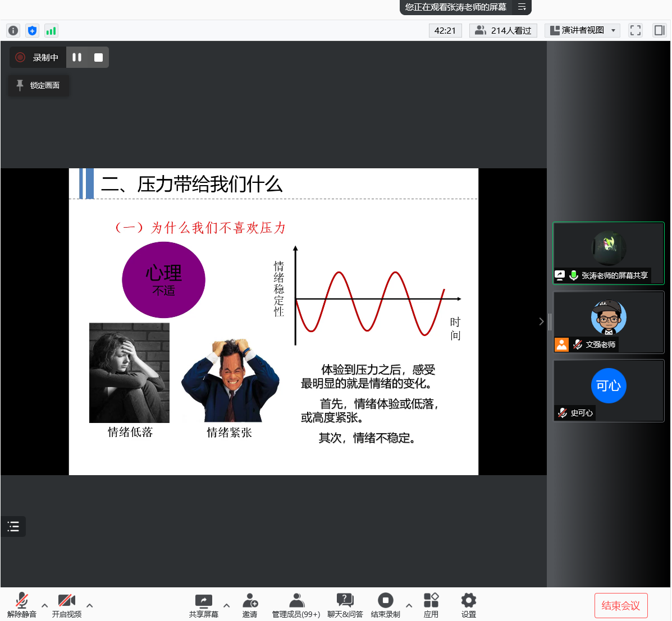Expand audio options arrow next to mute
Viewport: 672px width, 621px height.
(45, 605)
